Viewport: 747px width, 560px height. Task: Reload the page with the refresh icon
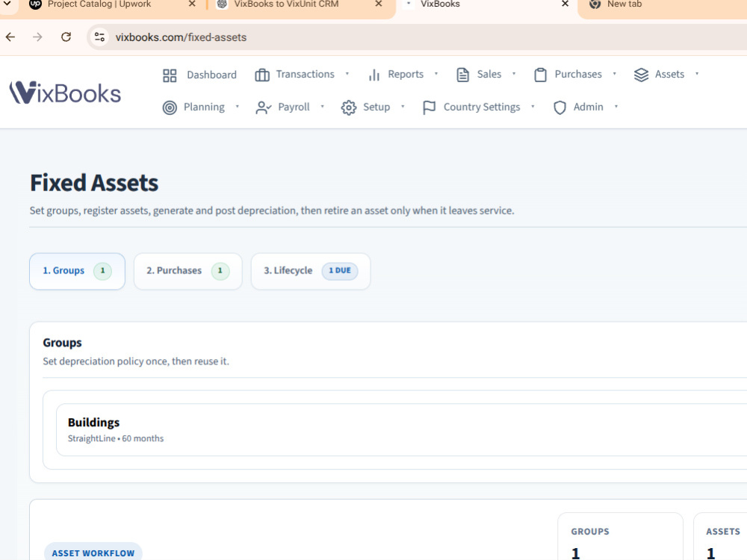click(x=66, y=37)
